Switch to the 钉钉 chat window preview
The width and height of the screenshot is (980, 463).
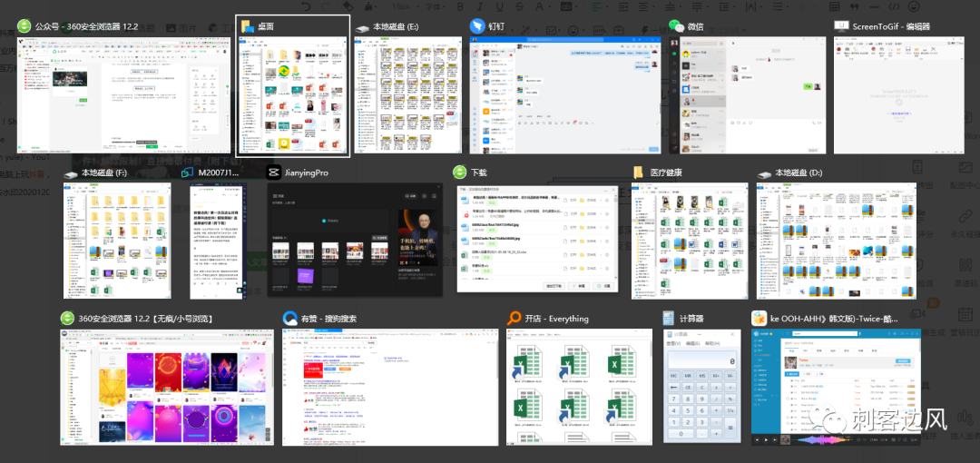tap(565, 94)
